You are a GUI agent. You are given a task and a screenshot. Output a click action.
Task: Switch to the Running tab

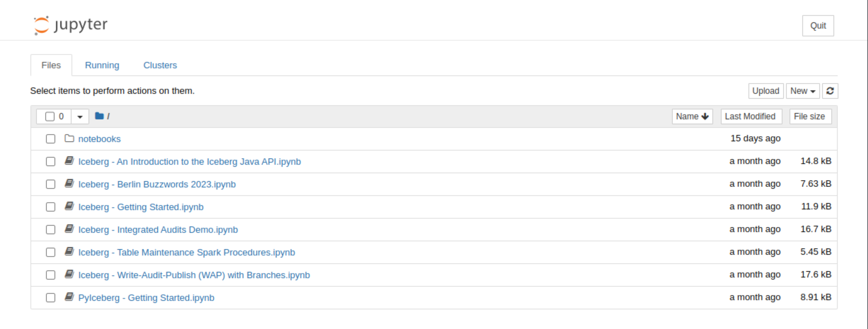click(x=102, y=65)
